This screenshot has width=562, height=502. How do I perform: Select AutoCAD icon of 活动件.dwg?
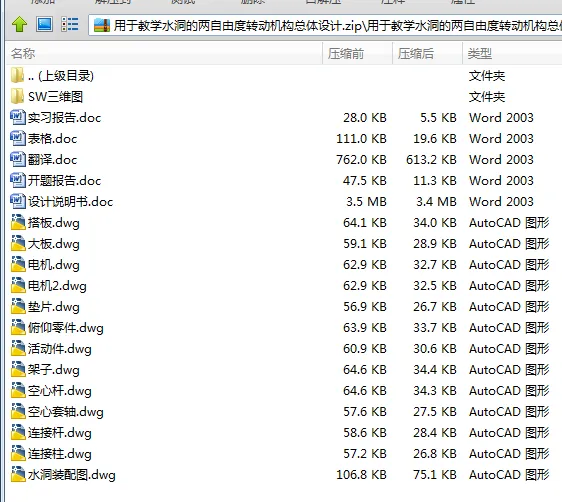[x=18, y=348]
